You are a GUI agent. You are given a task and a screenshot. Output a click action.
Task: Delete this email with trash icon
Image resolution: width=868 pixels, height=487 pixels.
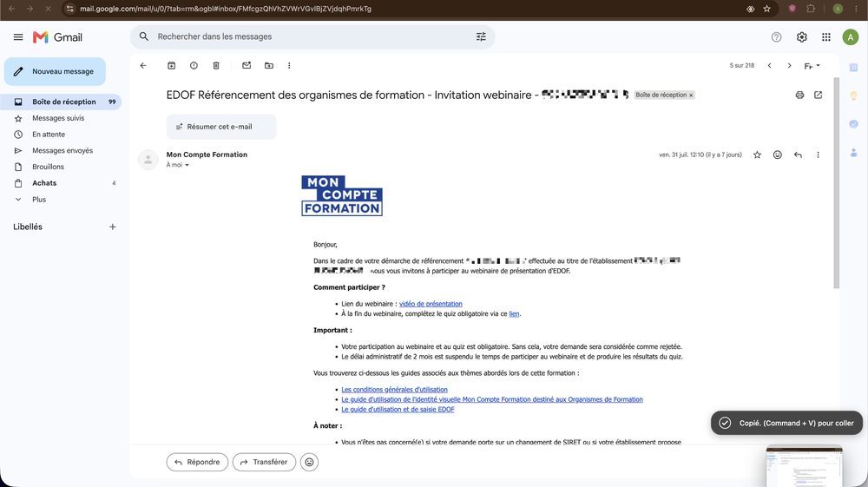coord(216,65)
